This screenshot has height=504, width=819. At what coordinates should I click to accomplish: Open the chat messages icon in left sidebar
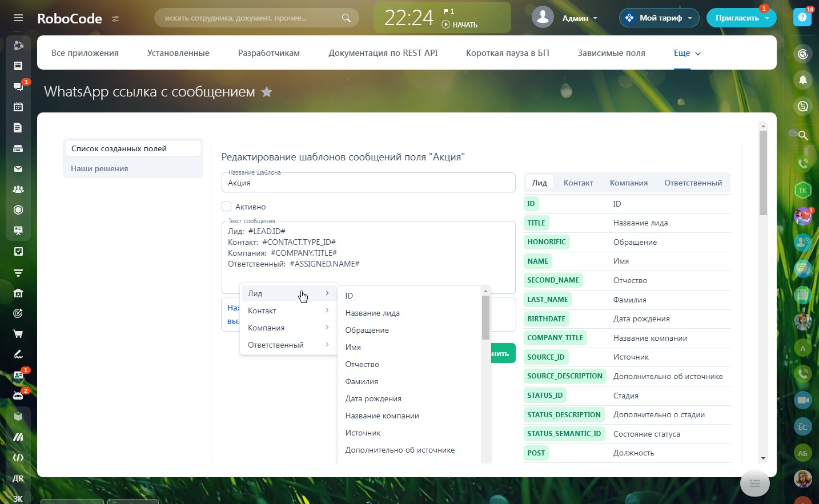(x=18, y=86)
